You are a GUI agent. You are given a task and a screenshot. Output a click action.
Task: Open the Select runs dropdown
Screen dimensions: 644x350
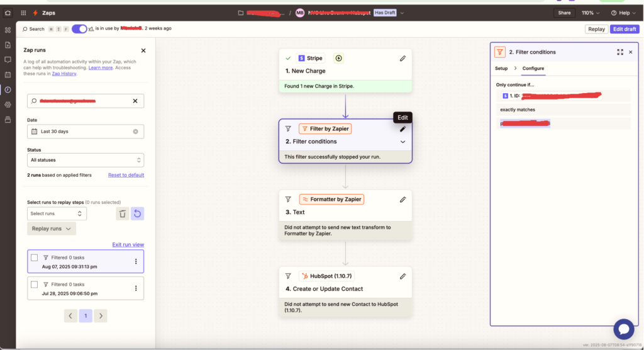click(57, 213)
